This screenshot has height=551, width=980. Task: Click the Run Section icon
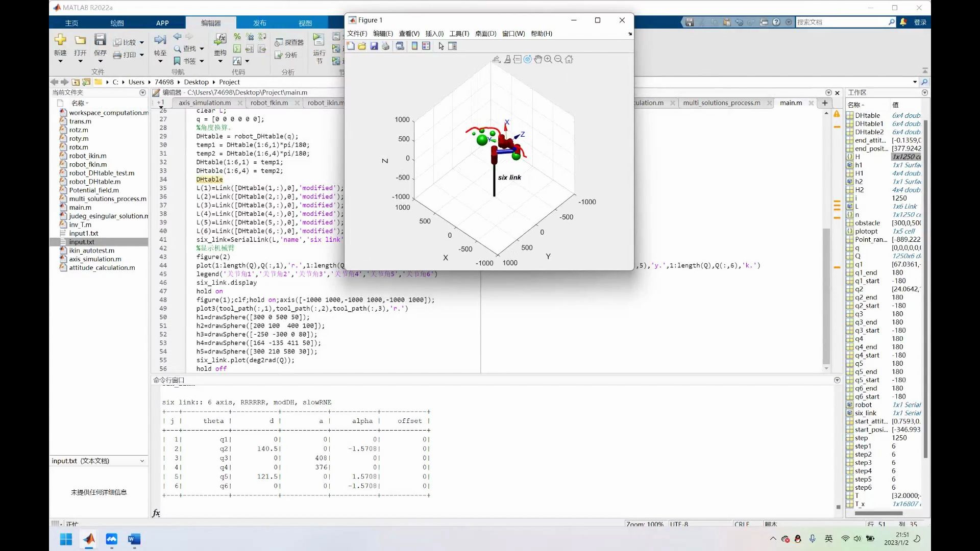(x=318, y=39)
